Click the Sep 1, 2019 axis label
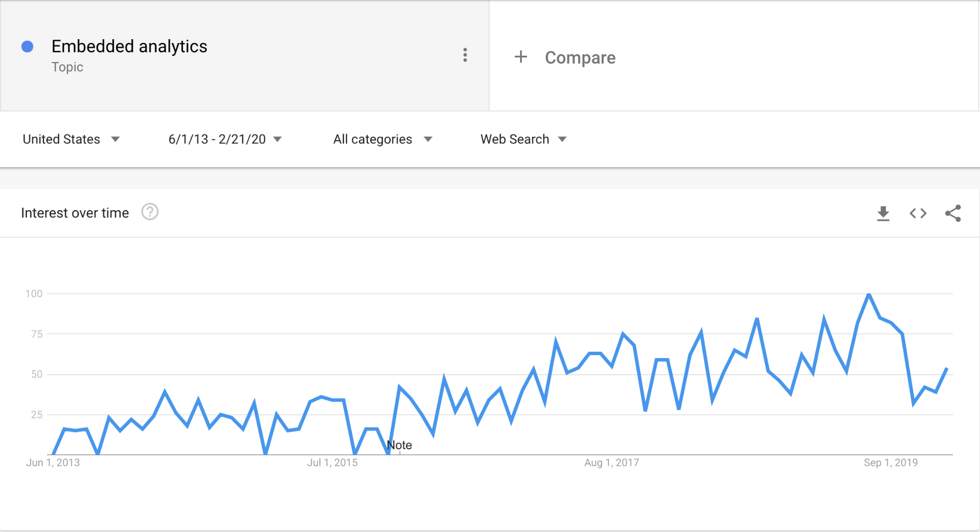 (891, 462)
